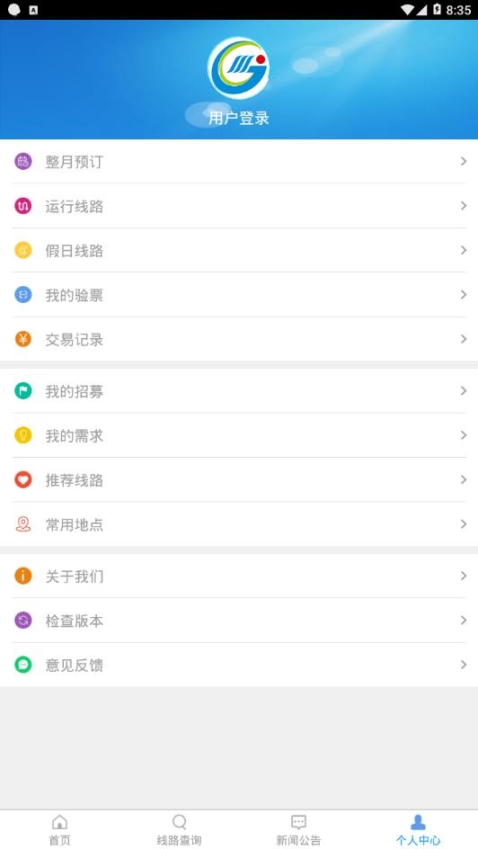Tap the round app logo avatar
The image size is (478, 849).
tap(239, 68)
